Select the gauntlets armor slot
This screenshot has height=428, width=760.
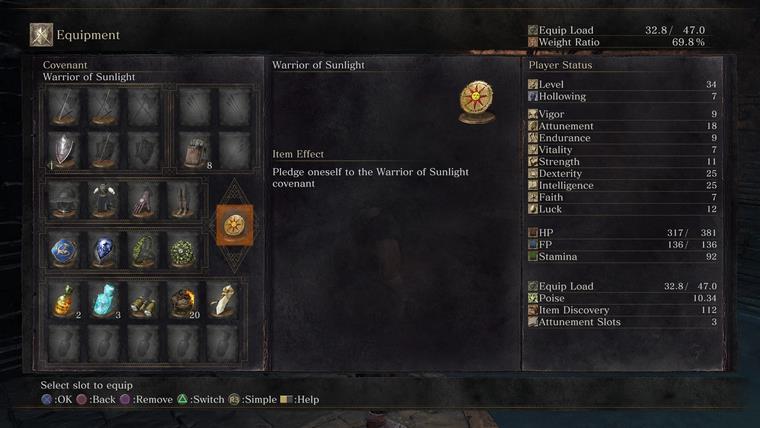pos(143,200)
